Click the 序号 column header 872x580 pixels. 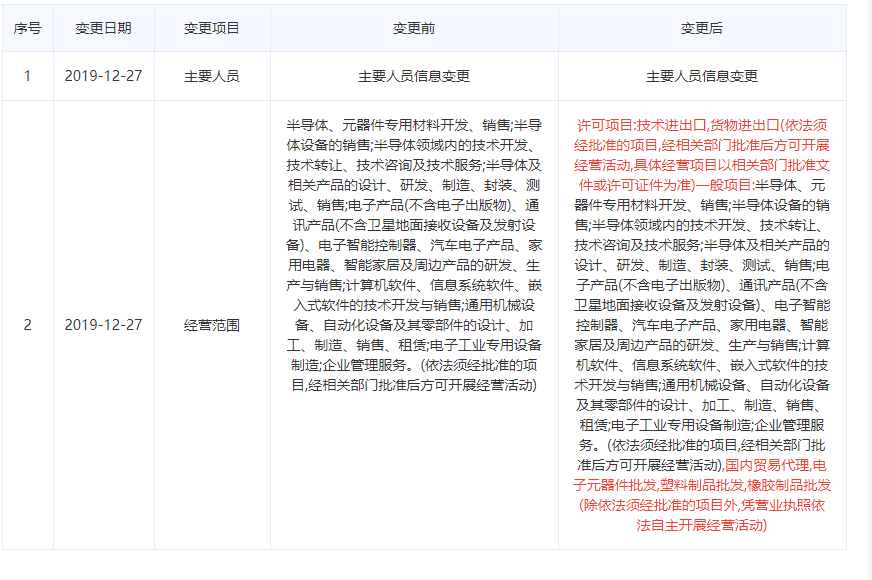[27, 28]
